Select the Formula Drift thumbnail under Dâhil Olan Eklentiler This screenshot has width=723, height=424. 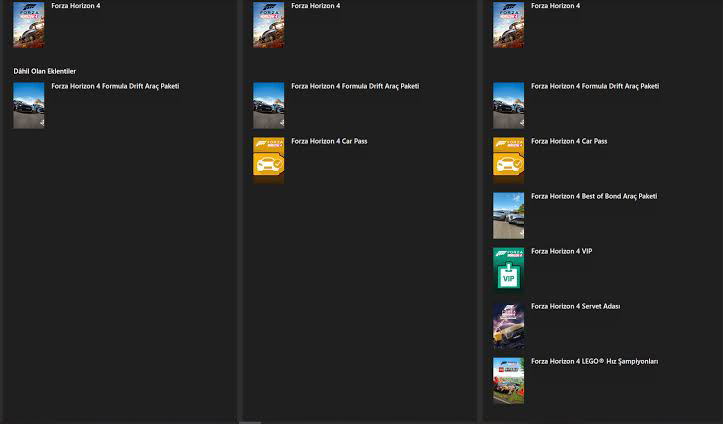pos(28,104)
